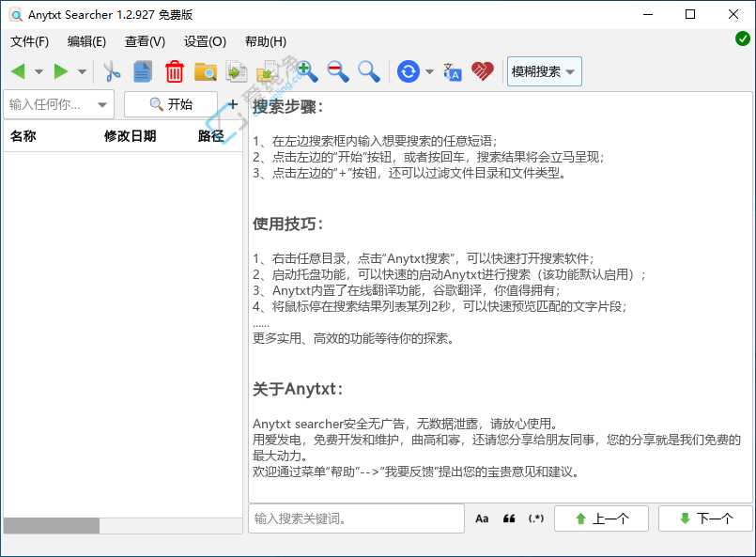Open the 模糊搜索 search mode dropdown
This screenshot has width=756, height=557.
[545, 71]
